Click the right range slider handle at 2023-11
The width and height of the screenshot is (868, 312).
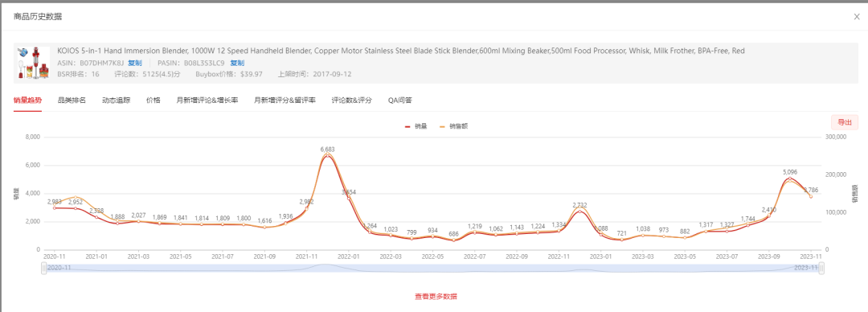pyautogui.click(x=822, y=269)
